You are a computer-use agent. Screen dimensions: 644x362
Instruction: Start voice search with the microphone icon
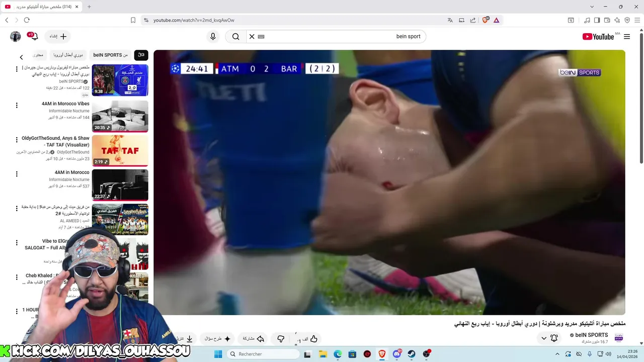coord(213,36)
